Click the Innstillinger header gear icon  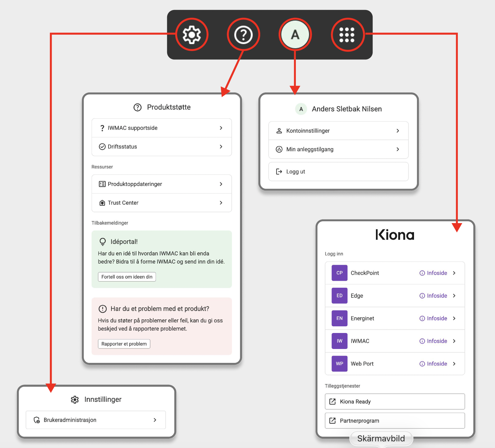(x=75, y=400)
